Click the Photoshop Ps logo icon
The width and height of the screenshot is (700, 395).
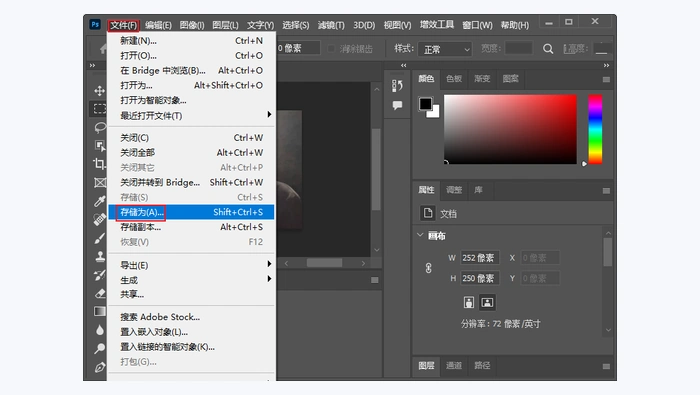tap(95, 24)
